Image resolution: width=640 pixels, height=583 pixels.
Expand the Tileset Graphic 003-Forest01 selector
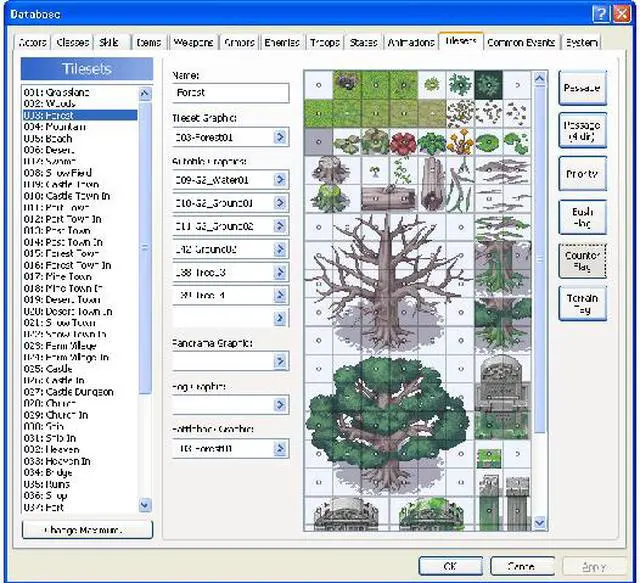[280, 137]
